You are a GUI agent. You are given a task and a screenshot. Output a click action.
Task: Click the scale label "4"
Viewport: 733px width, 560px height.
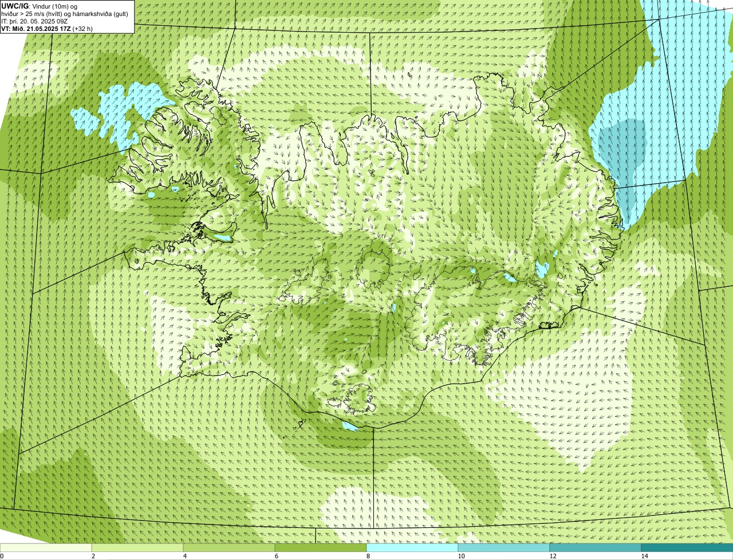point(184,556)
